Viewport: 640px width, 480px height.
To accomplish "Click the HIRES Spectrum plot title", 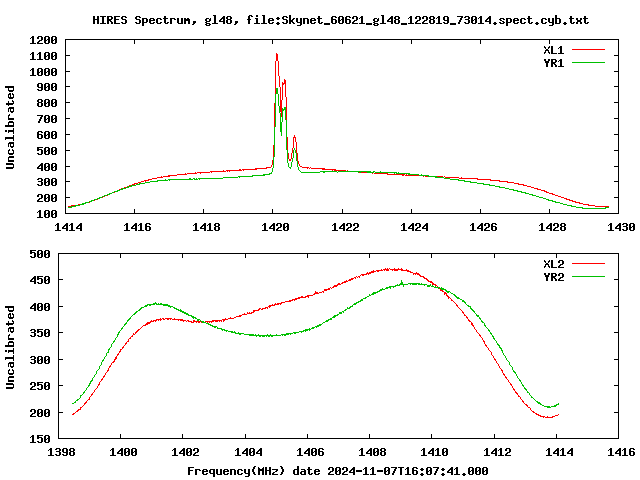I will (340, 20).
